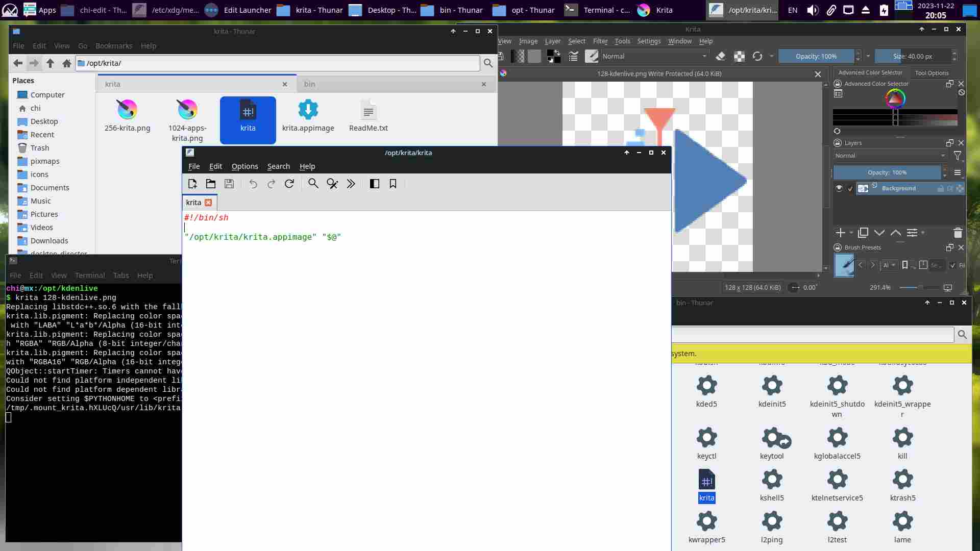Click the new document icon in editor
The height and width of the screenshot is (551, 980).
(x=192, y=184)
